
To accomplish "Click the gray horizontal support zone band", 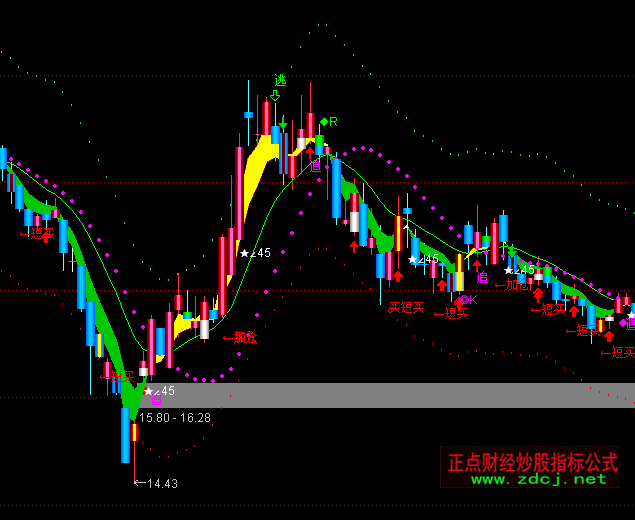I will (400, 395).
